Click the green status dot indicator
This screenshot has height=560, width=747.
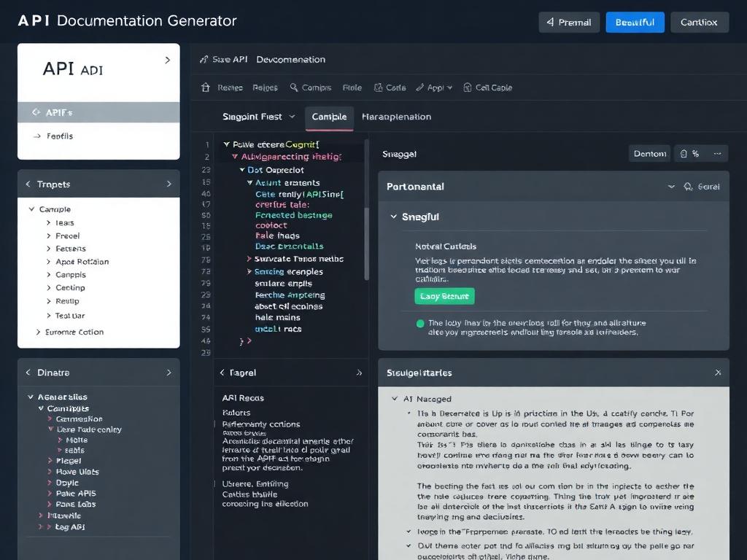coord(420,324)
